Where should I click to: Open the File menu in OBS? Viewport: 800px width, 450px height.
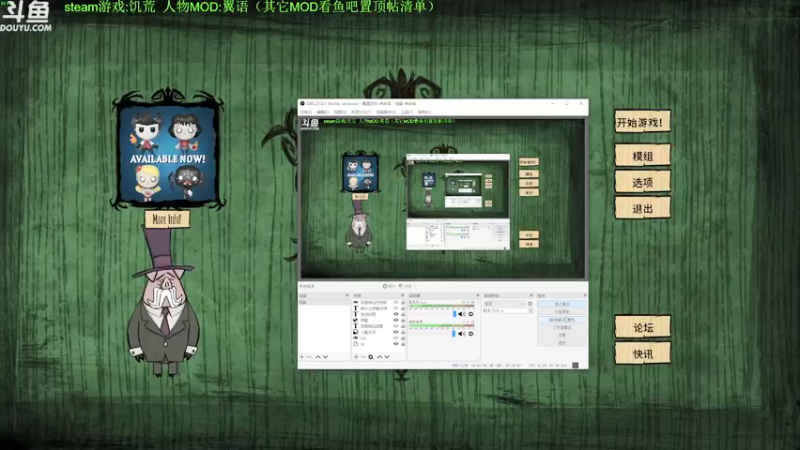pyautogui.click(x=306, y=112)
